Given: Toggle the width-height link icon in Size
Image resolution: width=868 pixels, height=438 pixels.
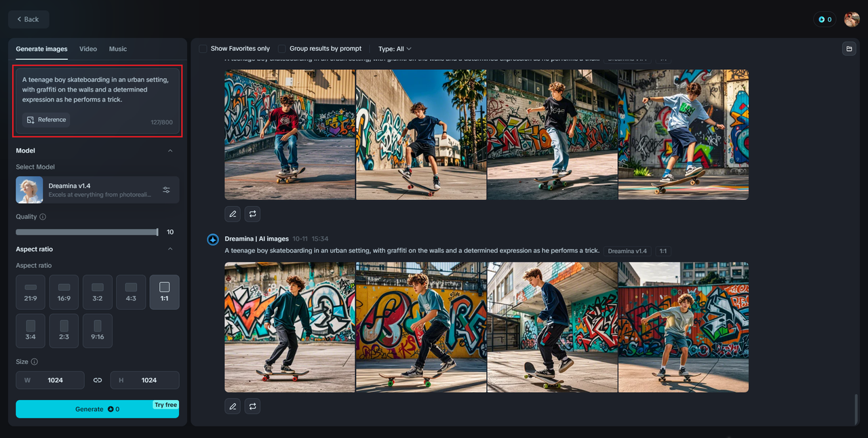Looking at the screenshot, I should tap(98, 380).
